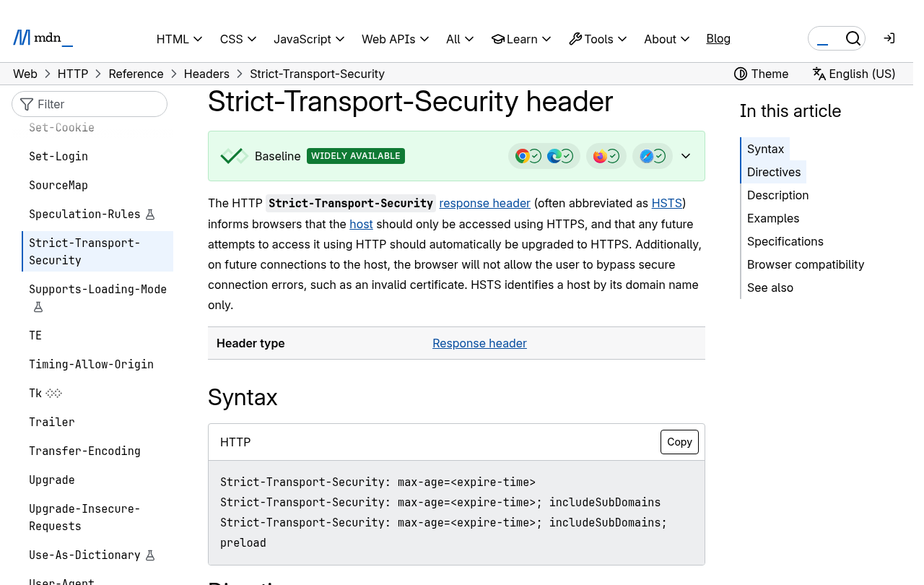Click the experimental flask icon beside Speculation-Rules
The width and height of the screenshot is (924, 585).
pyautogui.click(x=150, y=214)
